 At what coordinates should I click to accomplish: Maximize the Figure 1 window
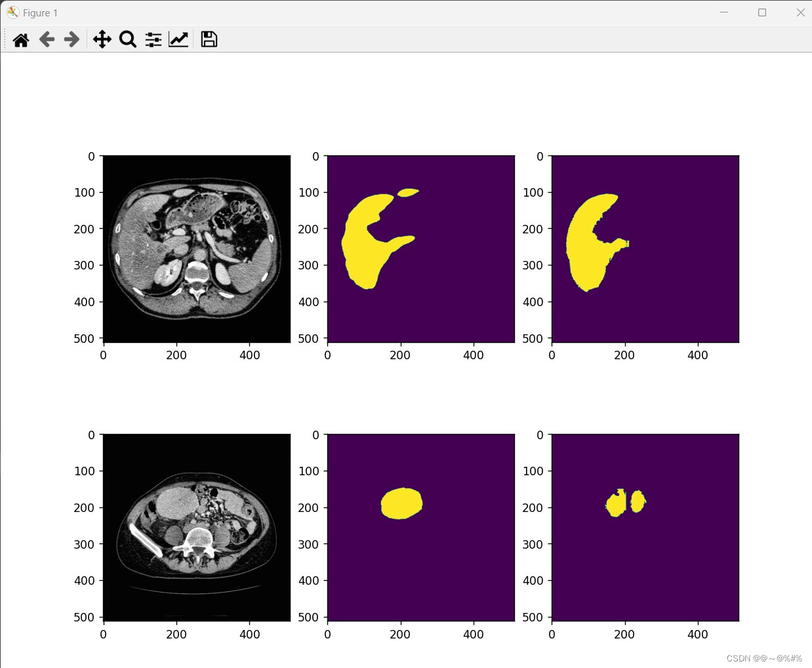(x=762, y=12)
